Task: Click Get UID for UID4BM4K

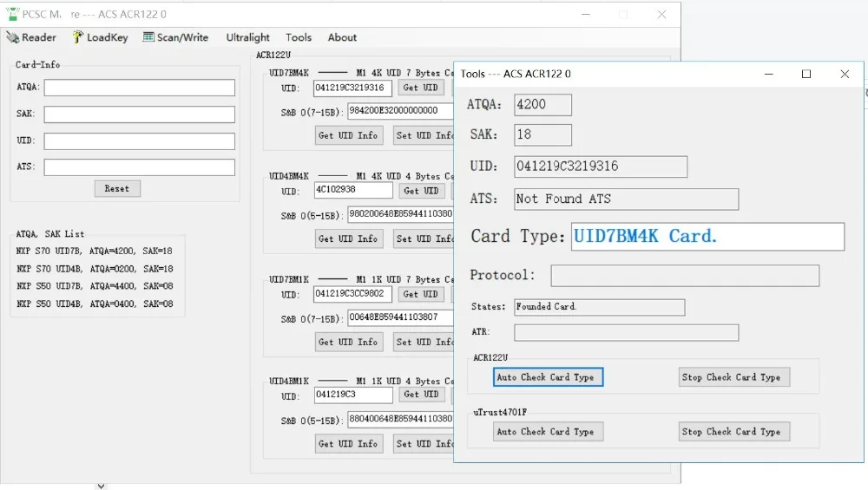Action: coord(421,191)
